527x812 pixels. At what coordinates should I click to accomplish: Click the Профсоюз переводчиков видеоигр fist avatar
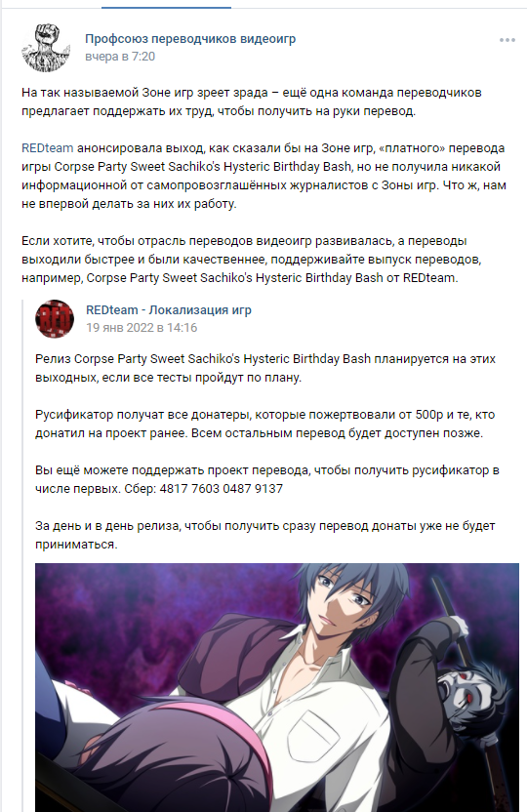coord(46,47)
